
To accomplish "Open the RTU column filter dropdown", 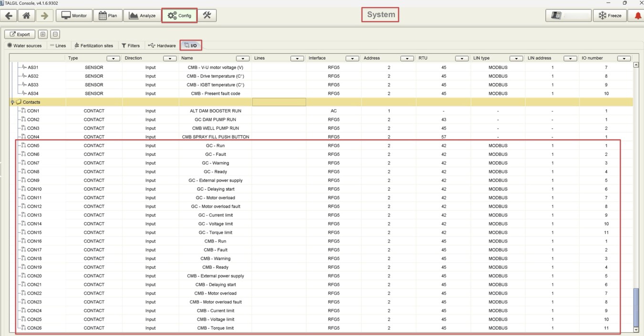I will click(461, 59).
